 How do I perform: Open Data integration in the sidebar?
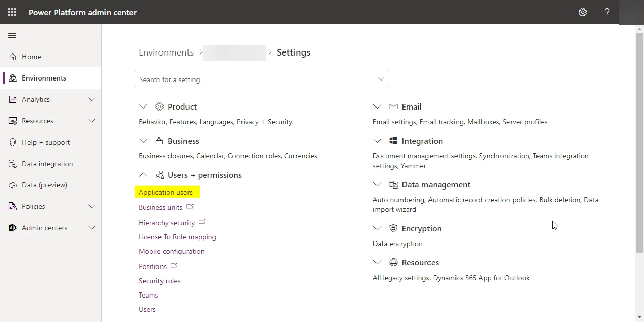(x=51, y=164)
